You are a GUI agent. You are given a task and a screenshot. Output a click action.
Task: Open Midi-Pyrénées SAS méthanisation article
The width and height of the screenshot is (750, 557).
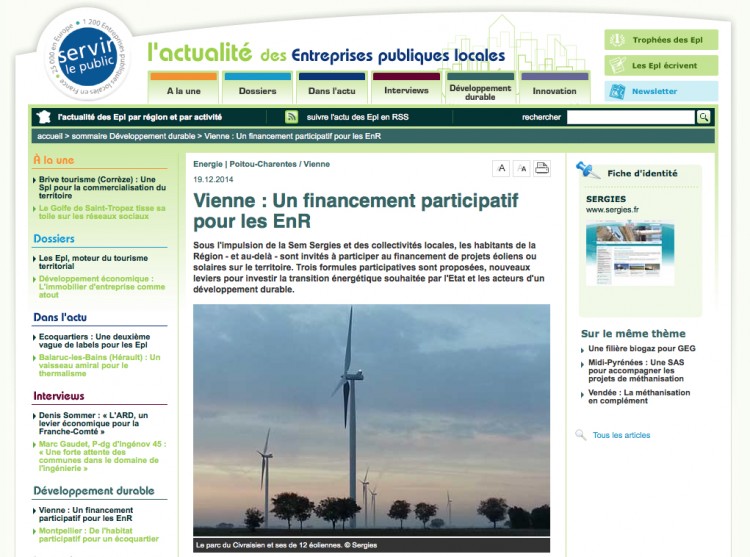pos(636,371)
